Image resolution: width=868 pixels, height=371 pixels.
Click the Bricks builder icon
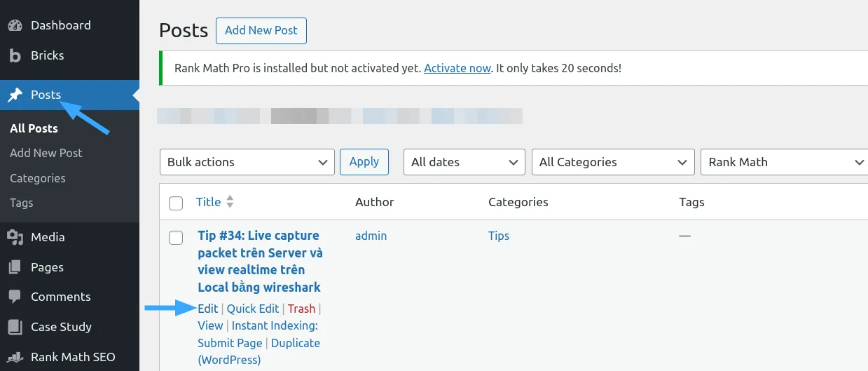(15, 55)
